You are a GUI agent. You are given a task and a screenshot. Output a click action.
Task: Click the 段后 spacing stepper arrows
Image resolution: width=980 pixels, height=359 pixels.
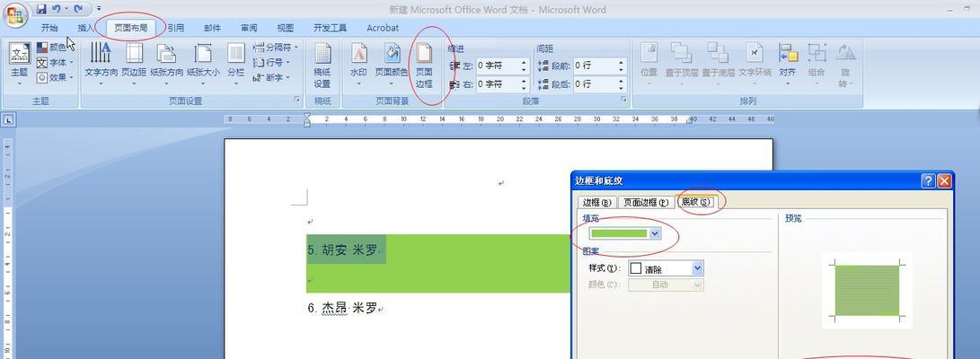622,83
